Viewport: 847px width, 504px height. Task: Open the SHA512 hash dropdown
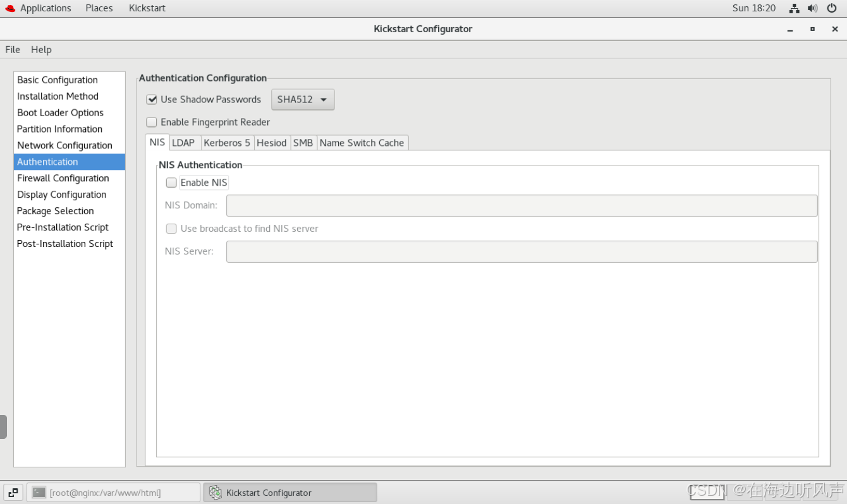point(303,100)
